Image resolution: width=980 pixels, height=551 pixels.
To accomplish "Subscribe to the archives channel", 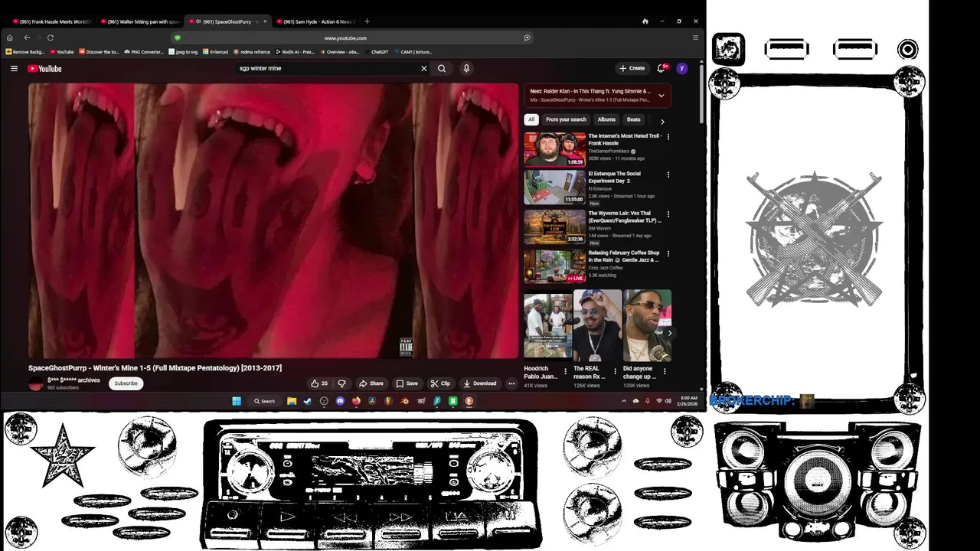I will [126, 383].
